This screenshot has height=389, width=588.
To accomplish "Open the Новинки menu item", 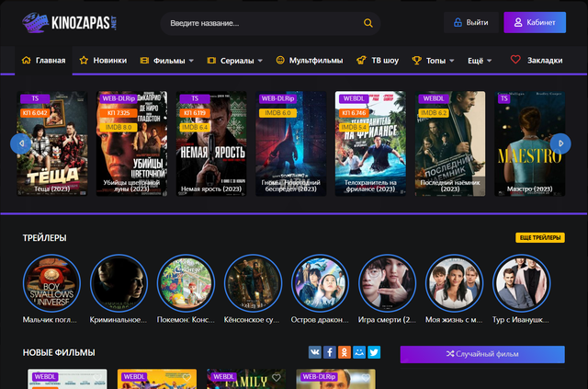I will [x=103, y=61].
